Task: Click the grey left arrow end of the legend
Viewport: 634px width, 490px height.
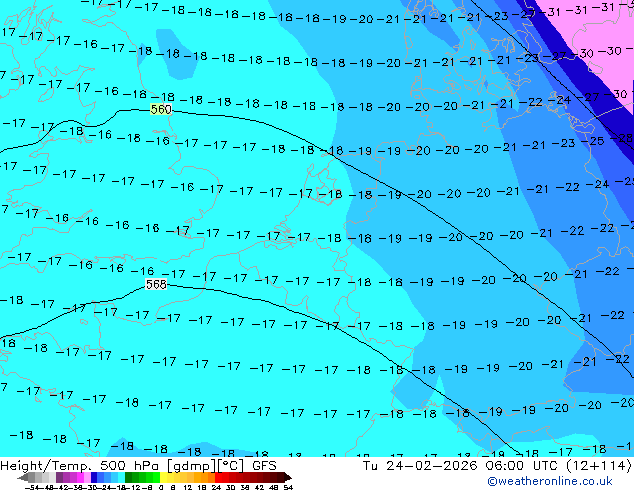Action: point(22,477)
